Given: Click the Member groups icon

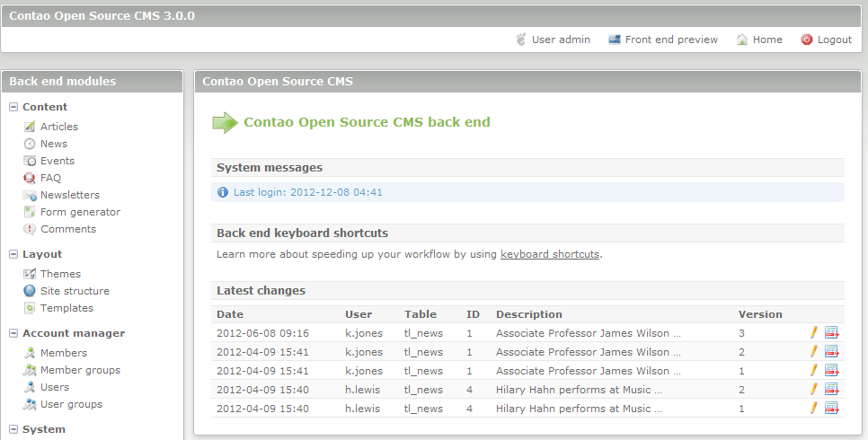Looking at the screenshot, I should click(31, 370).
